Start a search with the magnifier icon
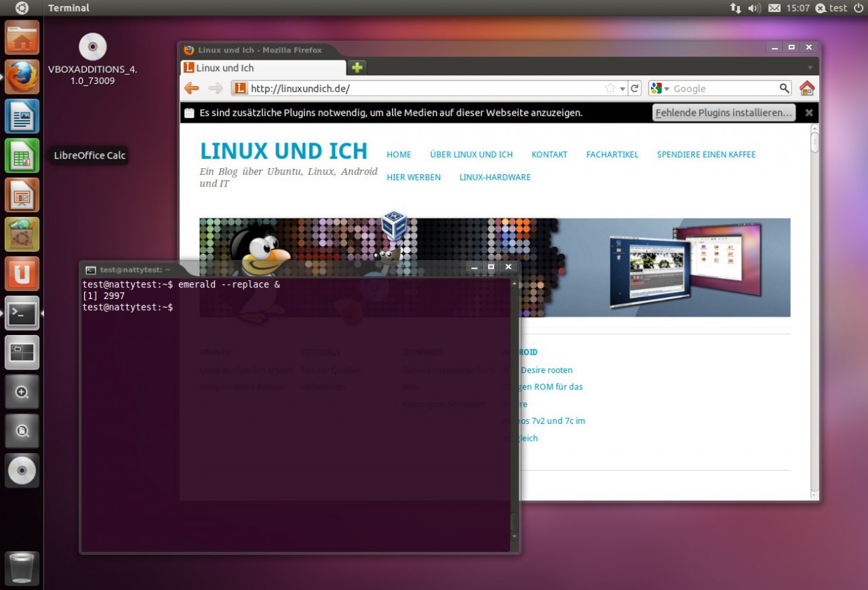This screenshot has height=590, width=868. 785,88
